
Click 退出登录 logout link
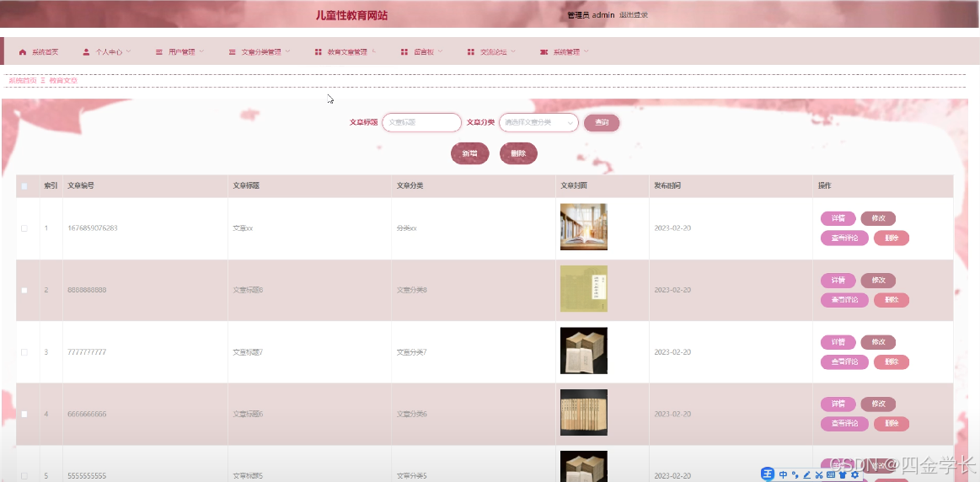click(x=634, y=14)
